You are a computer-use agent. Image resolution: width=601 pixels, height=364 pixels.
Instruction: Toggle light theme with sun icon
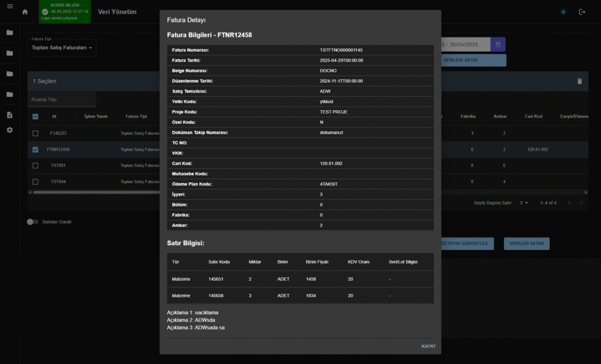563,12
